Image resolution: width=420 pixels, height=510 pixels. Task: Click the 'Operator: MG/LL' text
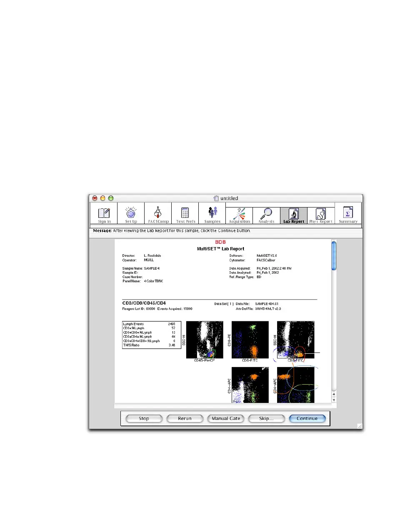click(x=138, y=260)
